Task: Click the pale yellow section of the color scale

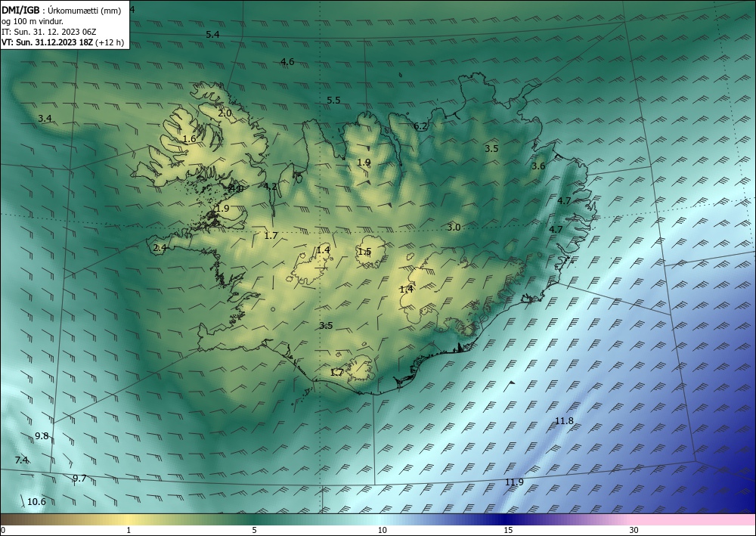Action: coord(129,519)
